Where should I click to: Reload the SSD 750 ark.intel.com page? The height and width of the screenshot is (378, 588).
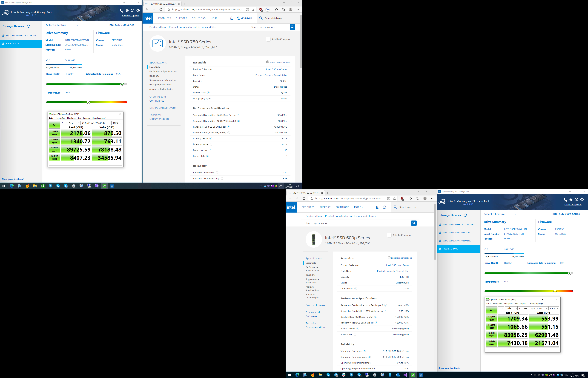point(161,10)
